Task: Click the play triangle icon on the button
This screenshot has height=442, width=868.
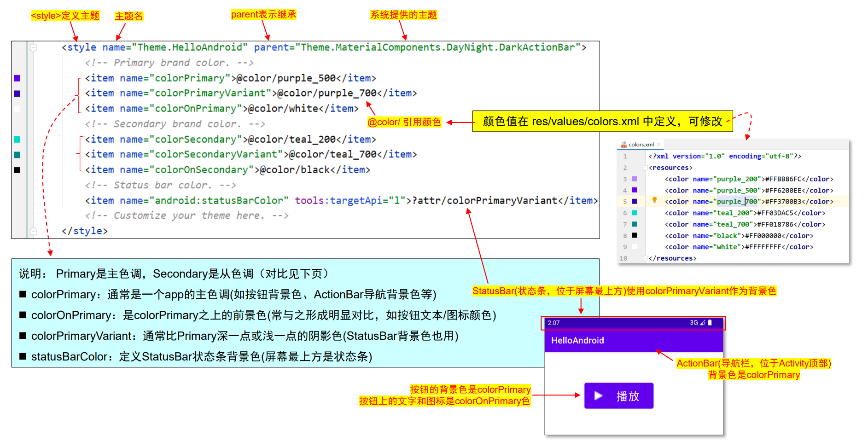Action: coord(598,396)
